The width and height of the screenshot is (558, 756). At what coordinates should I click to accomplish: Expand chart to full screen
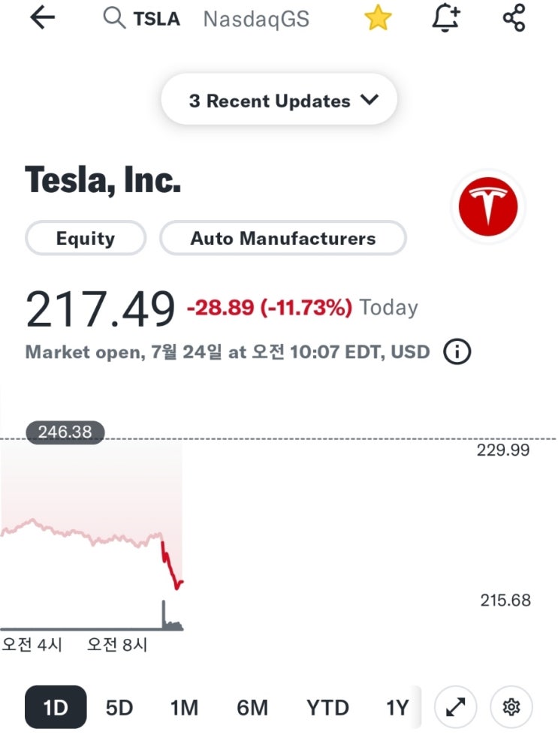tap(456, 707)
